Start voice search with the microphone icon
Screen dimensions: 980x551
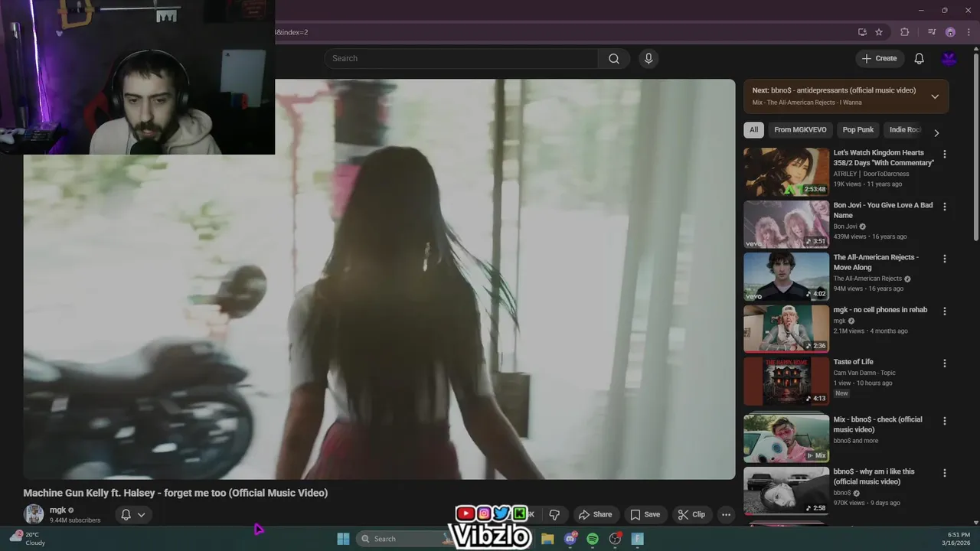click(x=648, y=59)
